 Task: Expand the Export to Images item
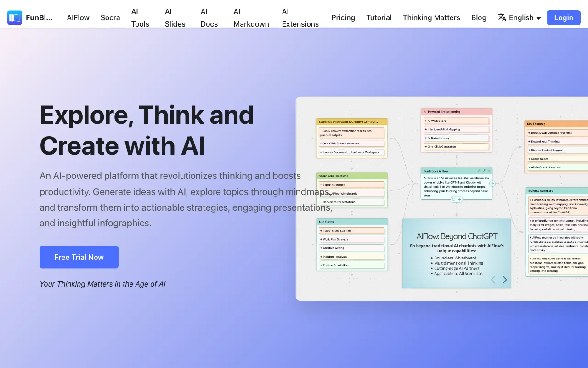(351, 185)
